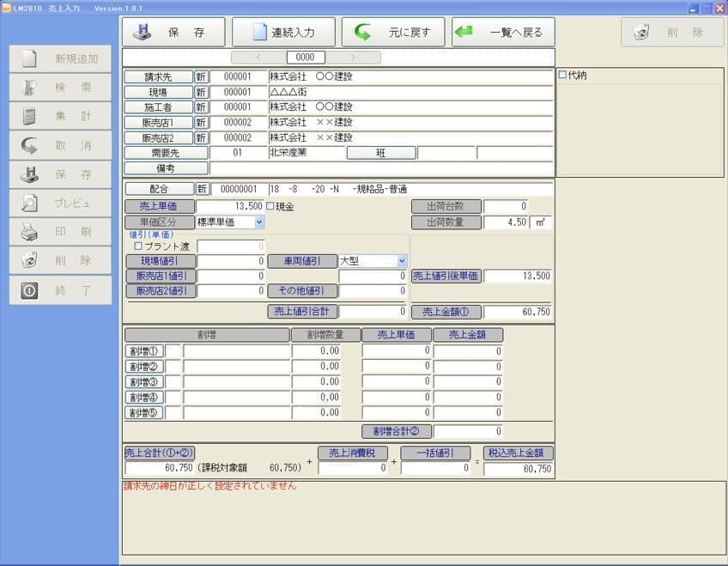Click the sidebar 終了 power icon

pos(29,290)
